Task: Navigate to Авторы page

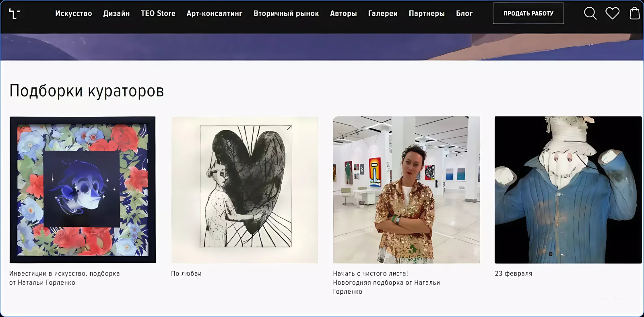Action: 343,13
